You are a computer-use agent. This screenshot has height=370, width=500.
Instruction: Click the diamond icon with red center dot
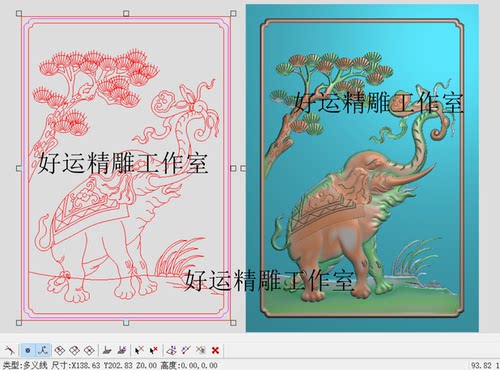pyautogui.click(x=89, y=350)
